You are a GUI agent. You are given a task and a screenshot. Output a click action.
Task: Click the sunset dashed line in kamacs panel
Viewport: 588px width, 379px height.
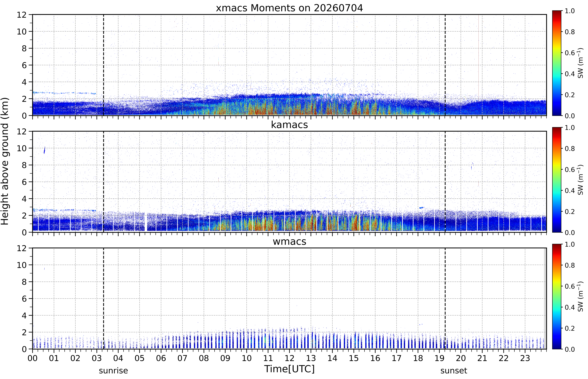pyautogui.click(x=445, y=182)
